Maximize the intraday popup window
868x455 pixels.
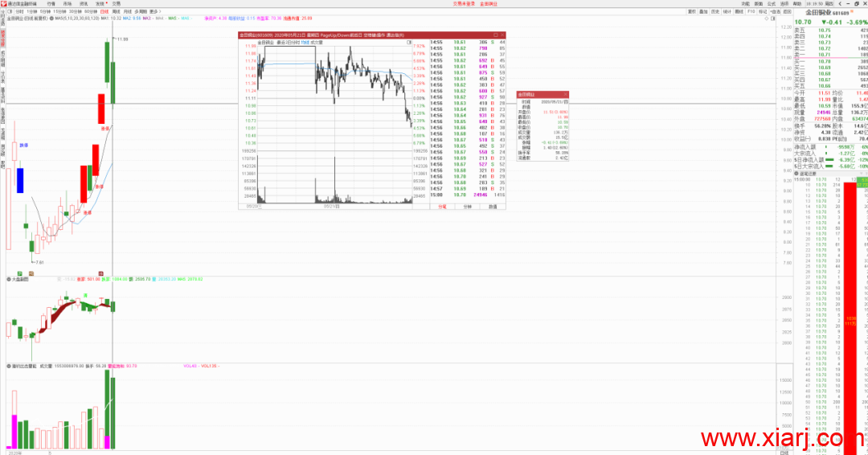(x=495, y=35)
